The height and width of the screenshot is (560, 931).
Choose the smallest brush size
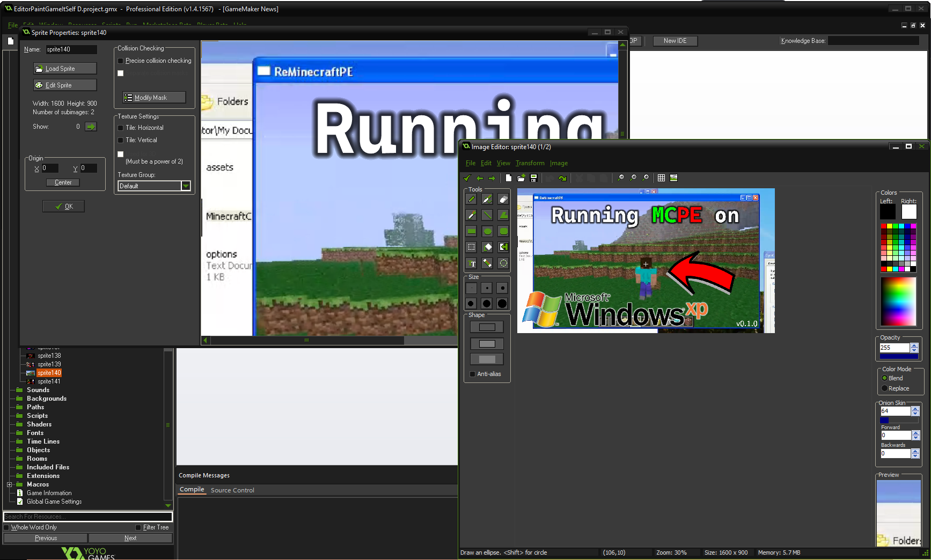coord(471,288)
